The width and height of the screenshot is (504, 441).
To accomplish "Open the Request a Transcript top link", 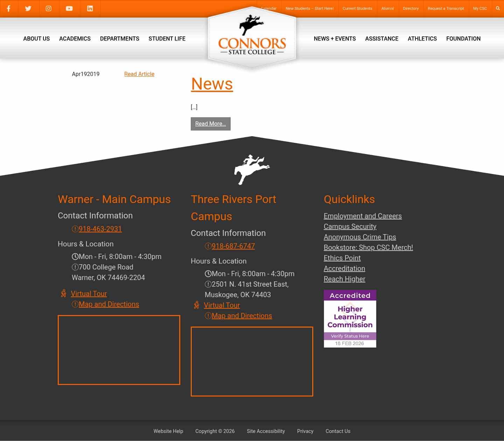I will 446,8.
